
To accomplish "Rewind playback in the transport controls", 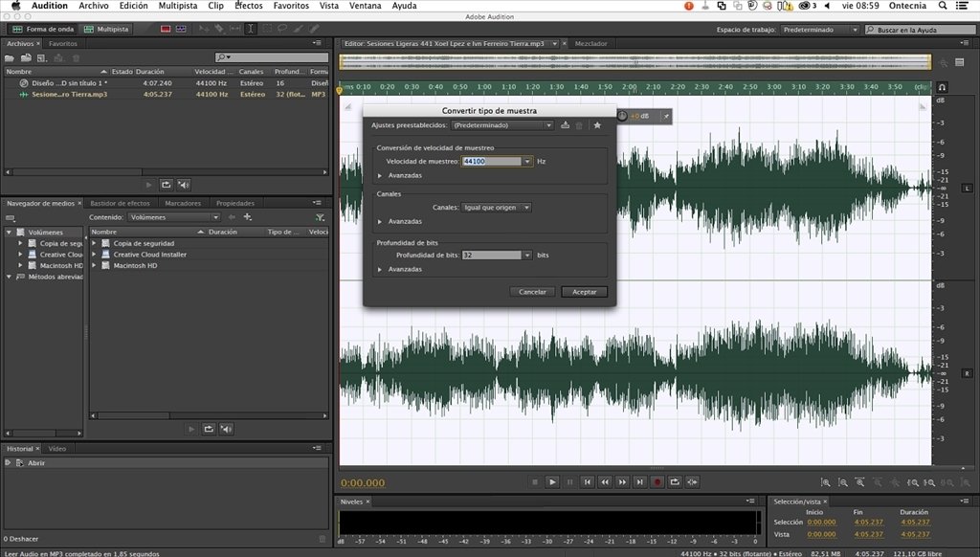I will coord(605,482).
